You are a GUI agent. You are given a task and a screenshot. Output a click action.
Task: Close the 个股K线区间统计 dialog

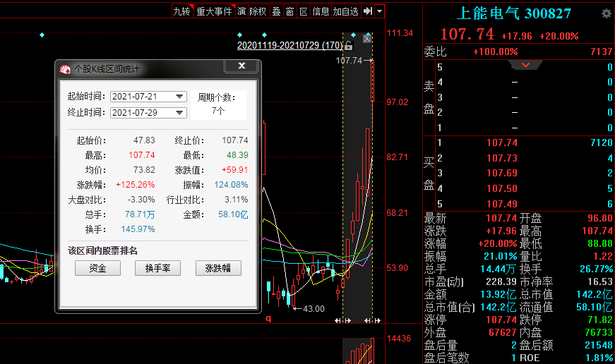[x=241, y=66]
